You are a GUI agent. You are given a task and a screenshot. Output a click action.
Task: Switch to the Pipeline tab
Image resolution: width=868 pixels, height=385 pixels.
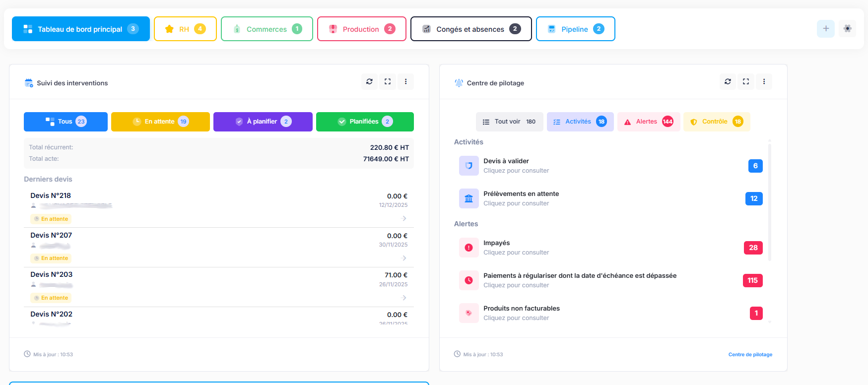(x=576, y=29)
